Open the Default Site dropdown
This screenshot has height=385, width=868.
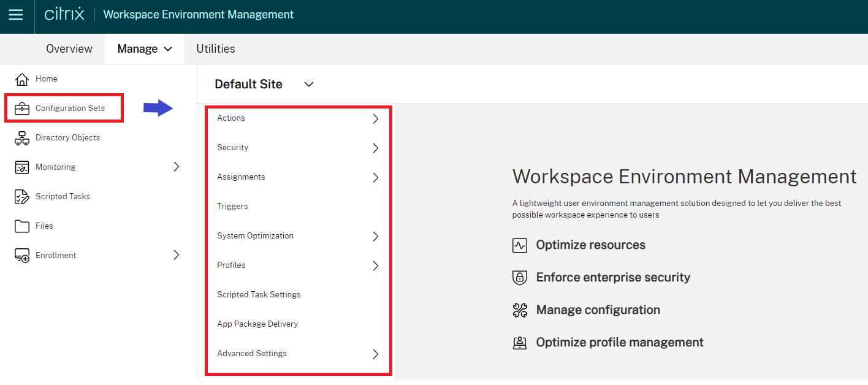coord(309,85)
